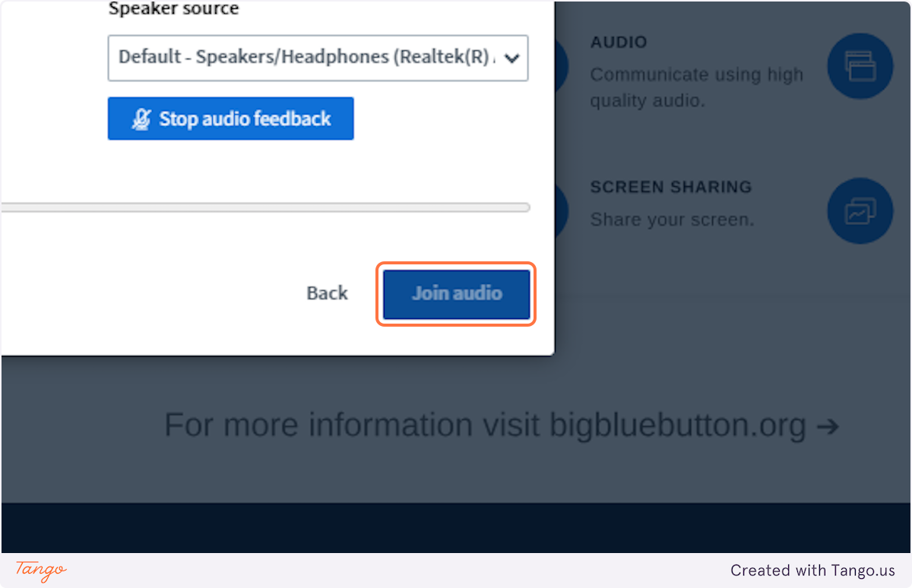Go Back from the audio settings

click(328, 293)
